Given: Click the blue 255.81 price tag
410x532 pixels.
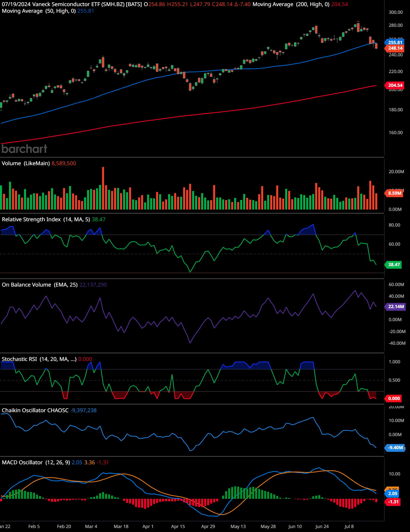Looking at the screenshot, I should [395, 42].
